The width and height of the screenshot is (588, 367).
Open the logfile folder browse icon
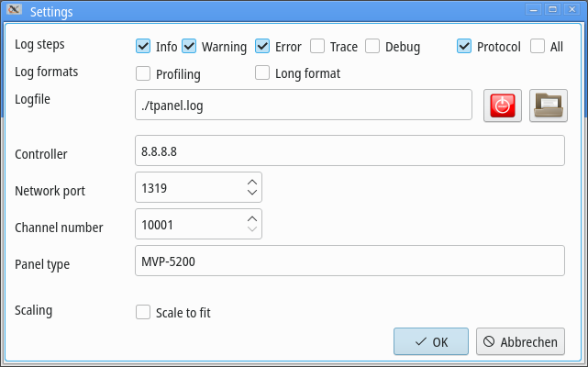pos(549,106)
